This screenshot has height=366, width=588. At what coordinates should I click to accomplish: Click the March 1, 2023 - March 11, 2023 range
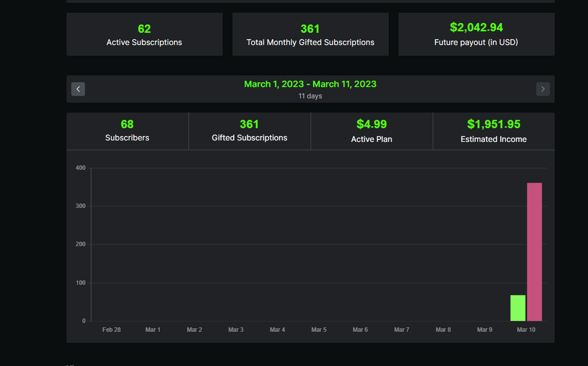pos(311,84)
